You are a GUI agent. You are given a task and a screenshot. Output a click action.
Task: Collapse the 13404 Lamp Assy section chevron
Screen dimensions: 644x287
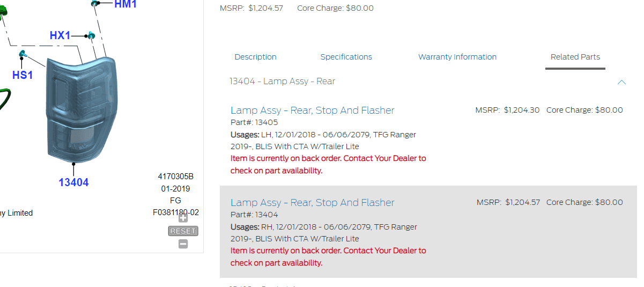621,82
